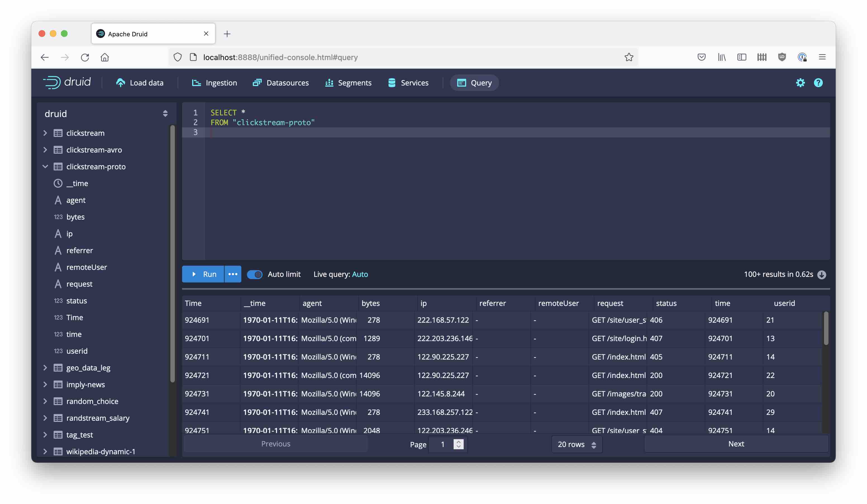Open the Druid settings gear
This screenshot has width=867, height=504.
tap(801, 83)
